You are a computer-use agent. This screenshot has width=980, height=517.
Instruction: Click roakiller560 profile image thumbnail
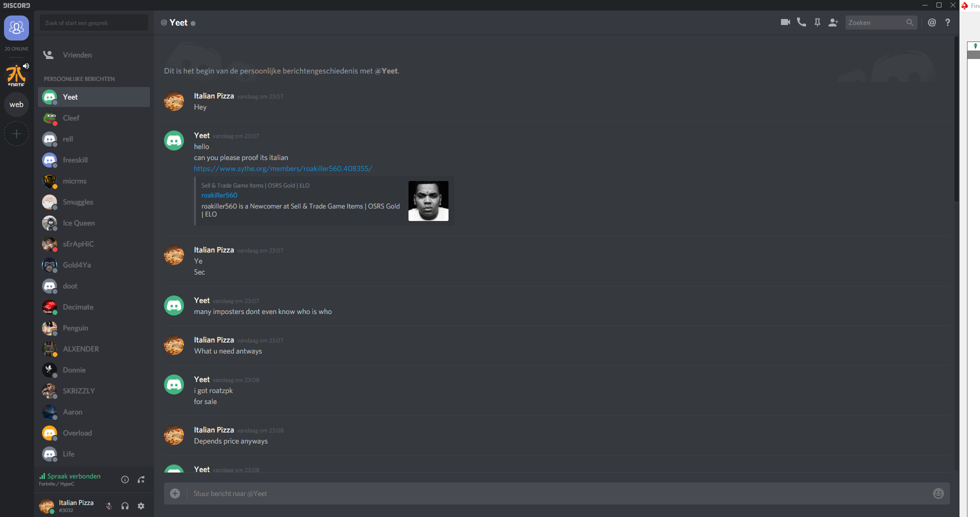[x=428, y=201]
